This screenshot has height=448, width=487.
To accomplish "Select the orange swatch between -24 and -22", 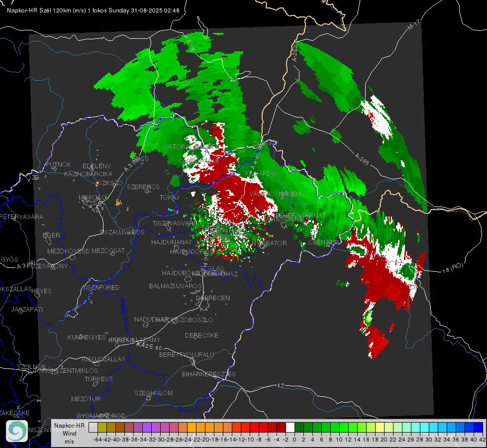I will coord(192,427).
